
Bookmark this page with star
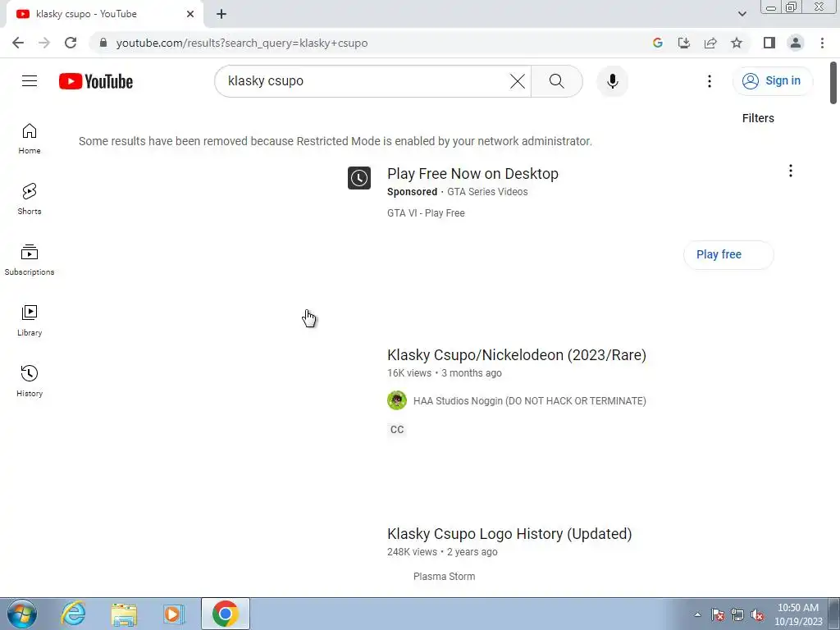pos(737,43)
